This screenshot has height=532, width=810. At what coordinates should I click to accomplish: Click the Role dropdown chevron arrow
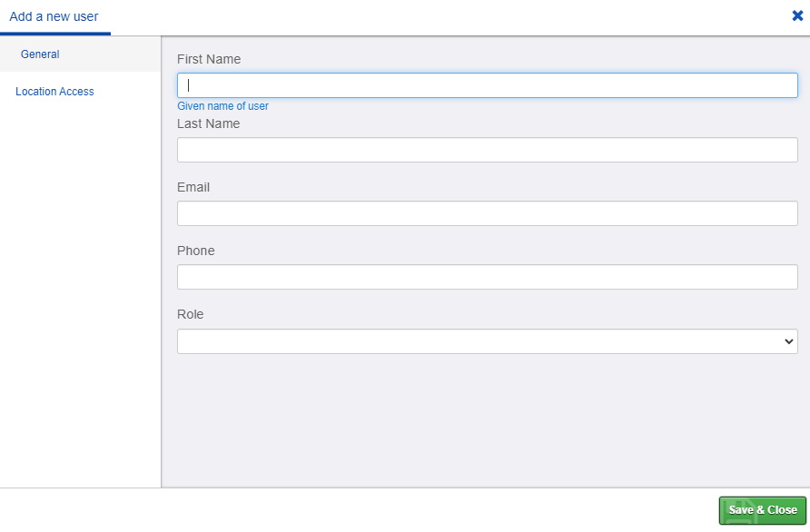tap(786, 340)
